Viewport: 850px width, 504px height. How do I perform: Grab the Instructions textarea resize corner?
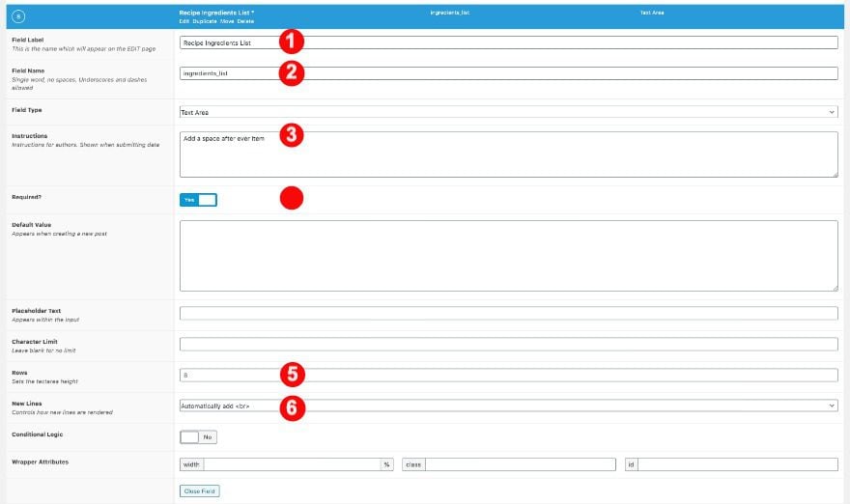point(835,175)
